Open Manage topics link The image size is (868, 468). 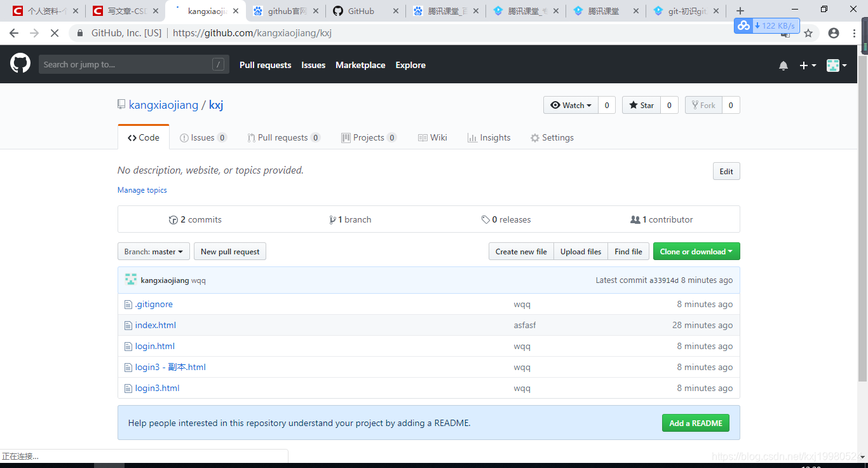142,190
